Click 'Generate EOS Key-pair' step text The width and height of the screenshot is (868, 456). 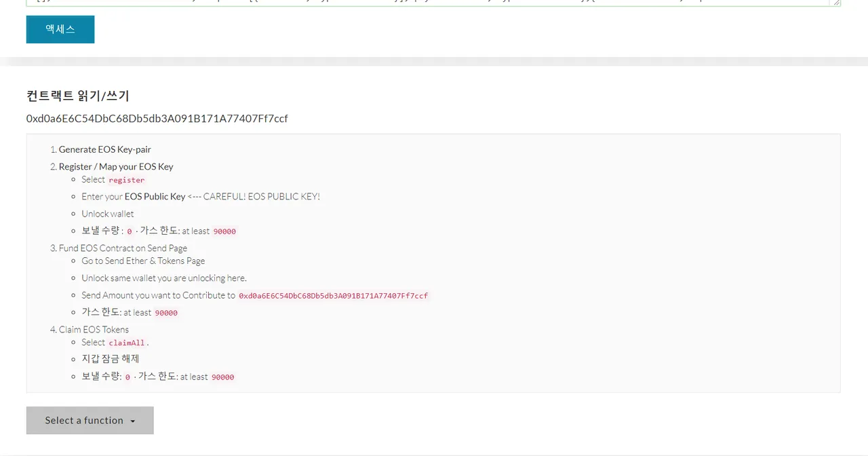point(104,149)
